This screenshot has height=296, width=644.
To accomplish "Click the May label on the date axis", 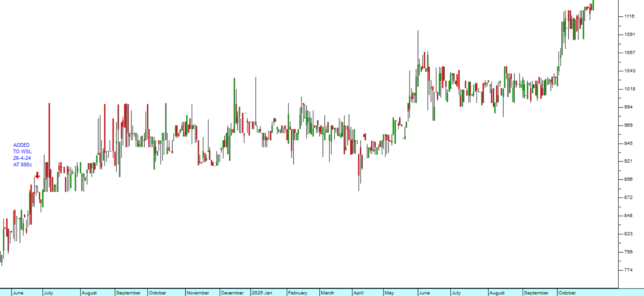I will pyautogui.click(x=389, y=293).
